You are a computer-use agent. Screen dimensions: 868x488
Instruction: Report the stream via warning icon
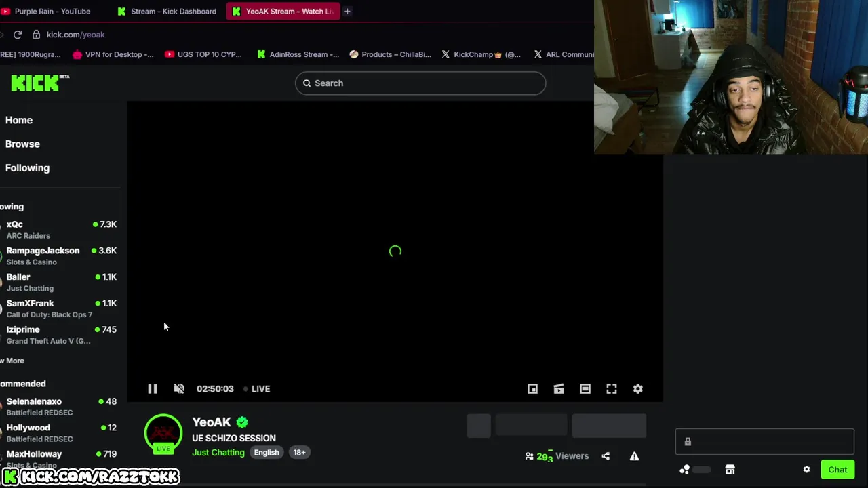(x=634, y=456)
